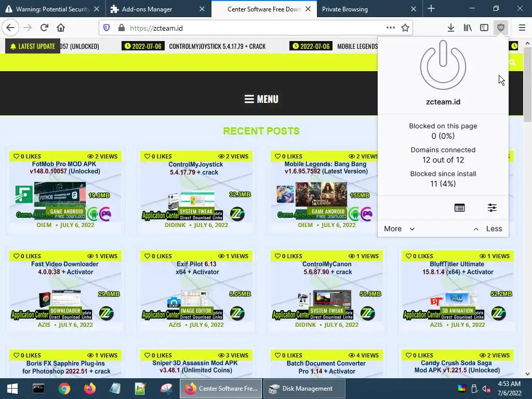Open ControlMyJoystick 5.4.17.79 + crack post title
The height and width of the screenshot is (399, 532).
point(195,168)
